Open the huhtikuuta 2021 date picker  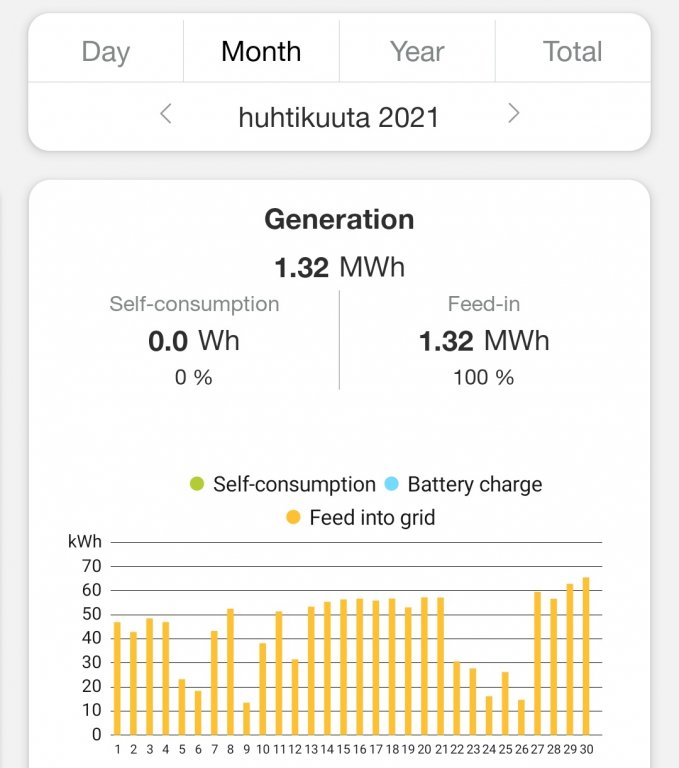point(339,117)
